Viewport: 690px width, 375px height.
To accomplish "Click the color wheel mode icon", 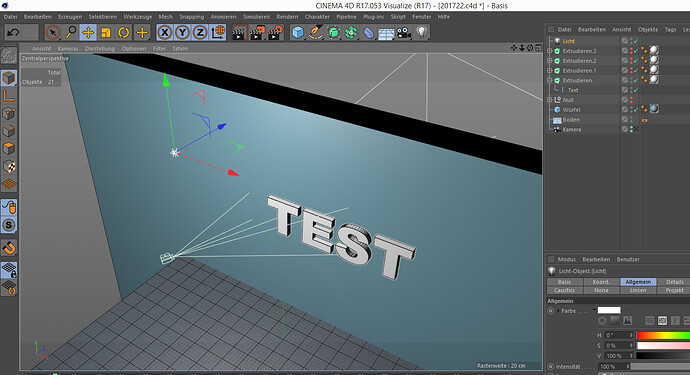I will coord(602,321).
